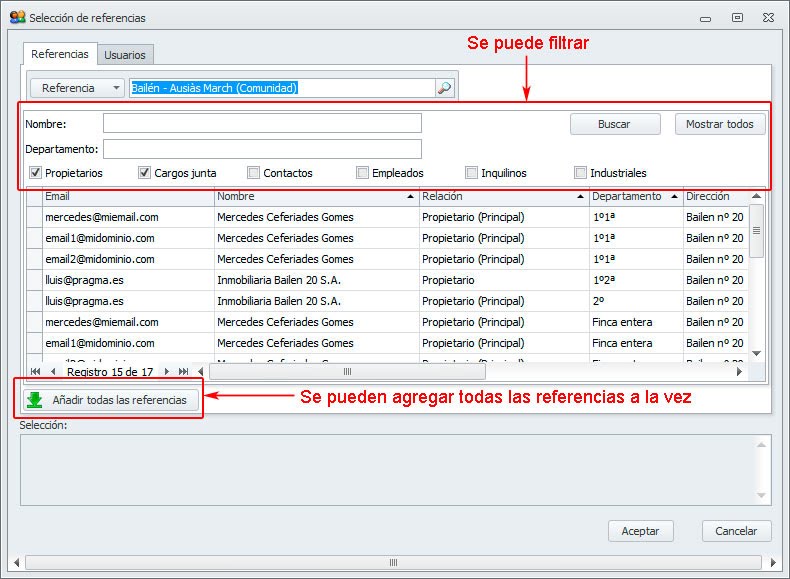The width and height of the screenshot is (790, 579).
Task: Click the Mostrar todos button
Action: pos(720,124)
